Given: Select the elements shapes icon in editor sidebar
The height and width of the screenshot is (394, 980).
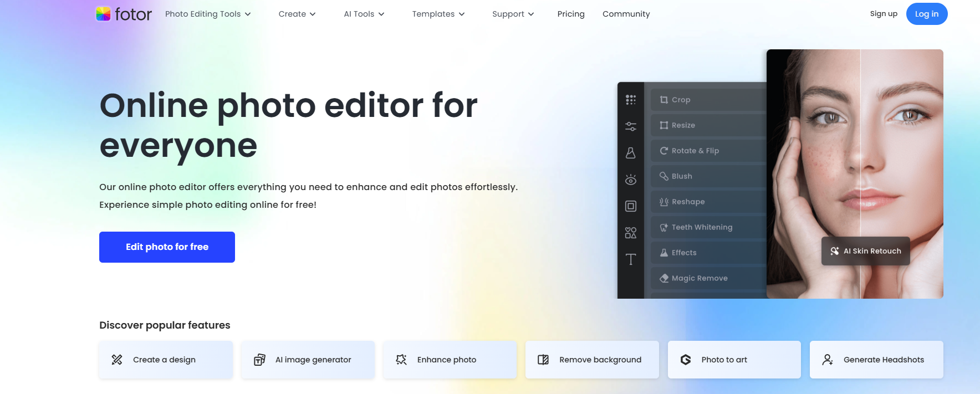Looking at the screenshot, I should tap(631, 233).
